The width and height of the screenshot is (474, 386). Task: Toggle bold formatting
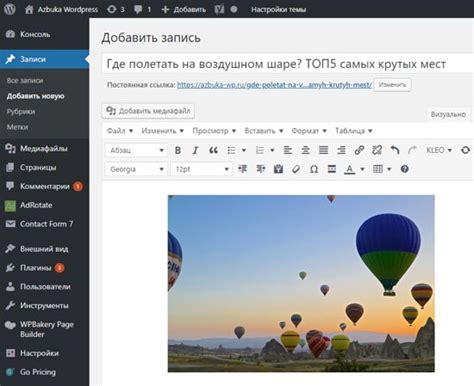(x=178, y=150)
